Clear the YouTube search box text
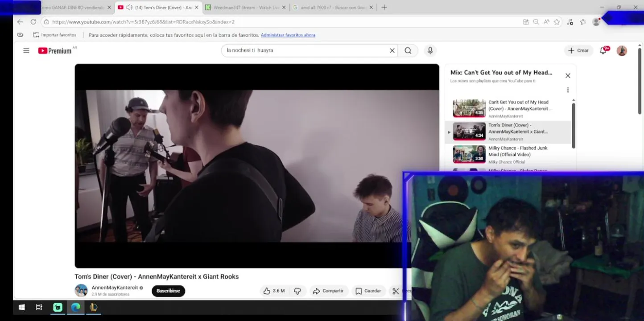 tap(392, 51)
